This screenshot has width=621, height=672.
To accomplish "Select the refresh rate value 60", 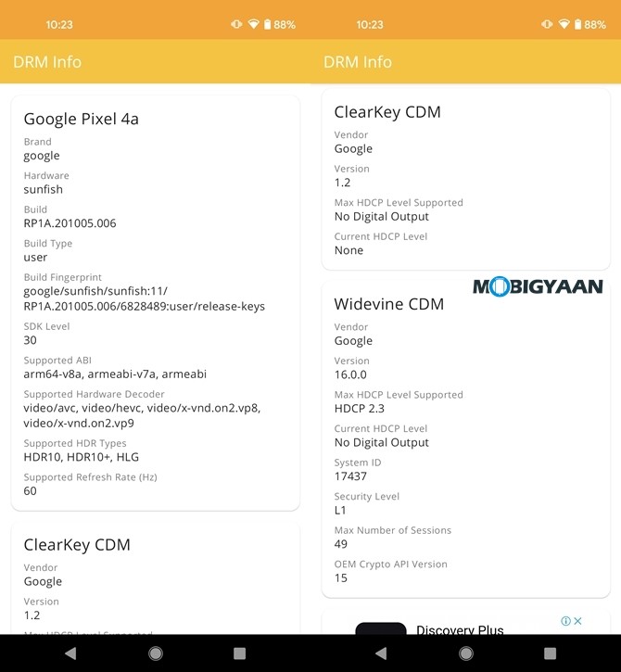I will coord(30,490).
